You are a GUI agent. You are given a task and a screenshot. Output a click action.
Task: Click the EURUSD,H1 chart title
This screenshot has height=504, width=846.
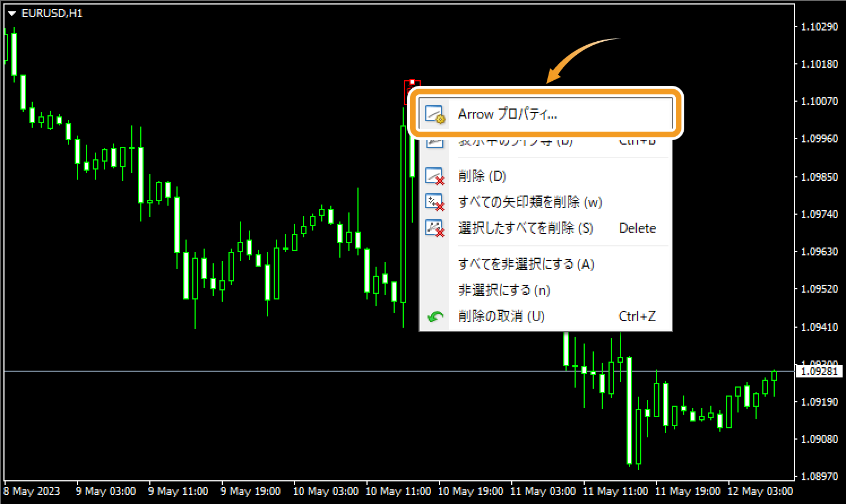coord(52,13)
